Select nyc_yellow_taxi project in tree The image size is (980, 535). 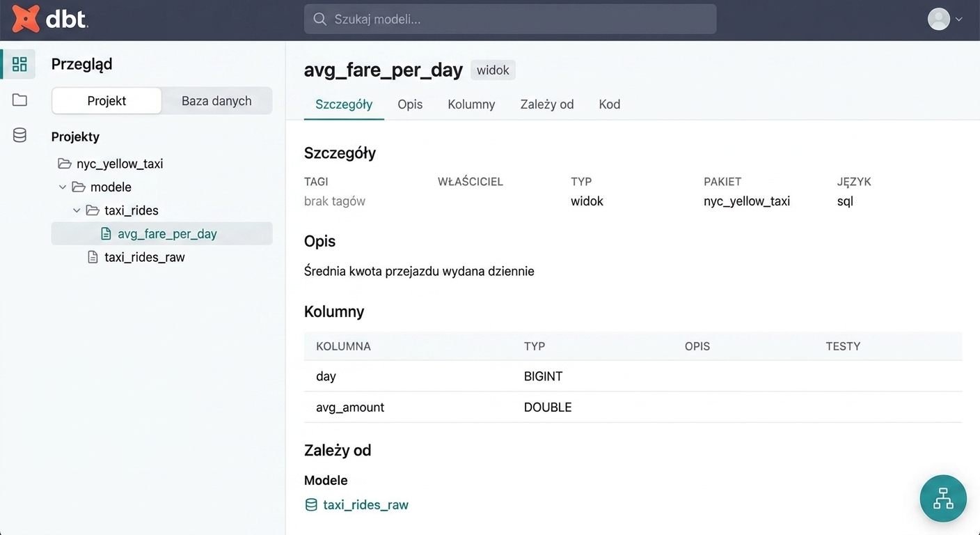120,164
